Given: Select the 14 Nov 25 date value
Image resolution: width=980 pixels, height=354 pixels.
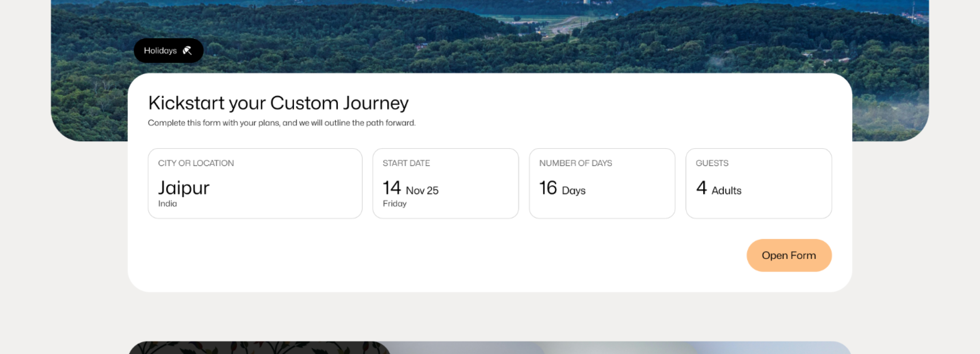Looking at the screenshot, I should point(411,188).
